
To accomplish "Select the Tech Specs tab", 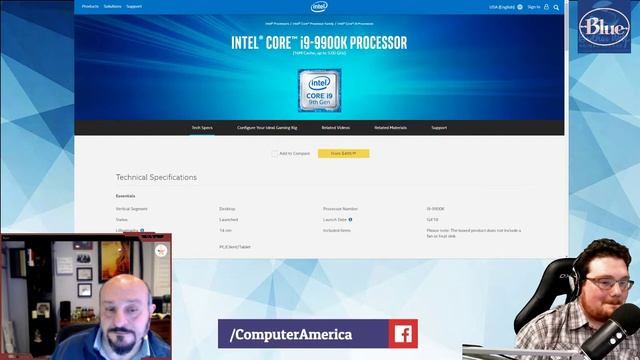I will click(x=202, y=128).
